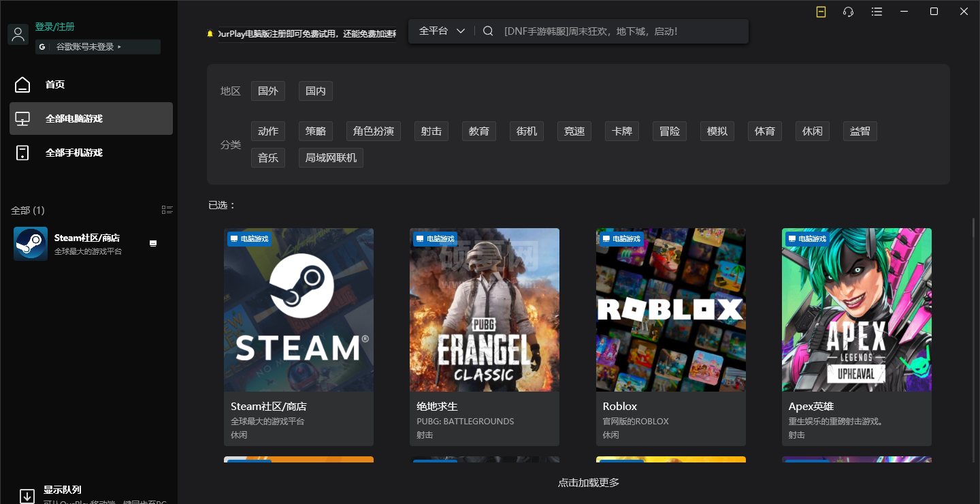980x504 pixels.
Task: Click the PUBG: BATTLEGROUNDS subtitle
Action: pos(465,422)
